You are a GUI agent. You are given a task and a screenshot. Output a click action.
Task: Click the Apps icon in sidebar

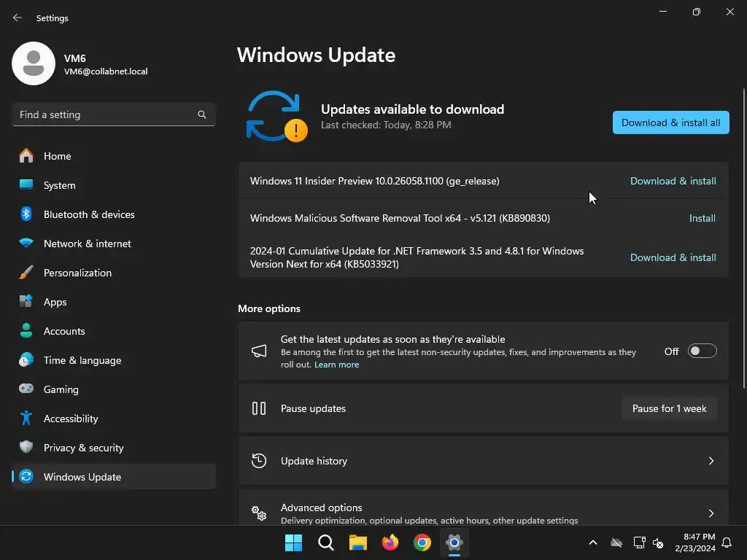click(26, 301)
